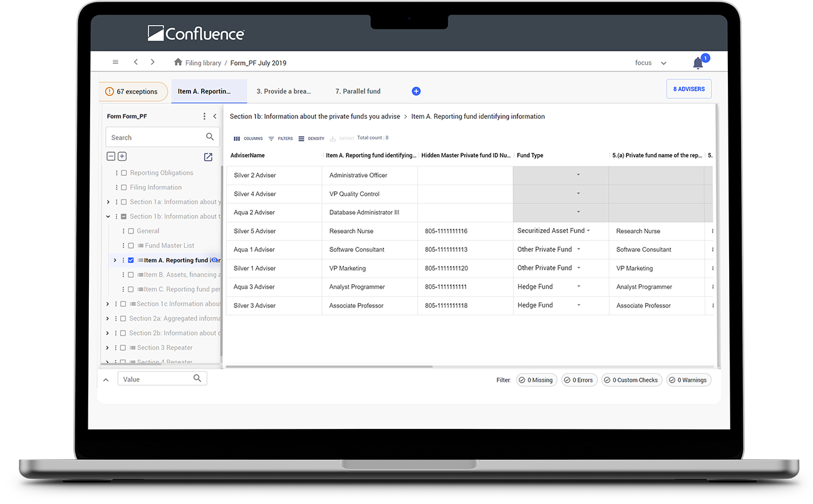813x504 pixels.
Task: Open Fund Type dropdown for Silver 5 Adviser
Action: point(588,231)
